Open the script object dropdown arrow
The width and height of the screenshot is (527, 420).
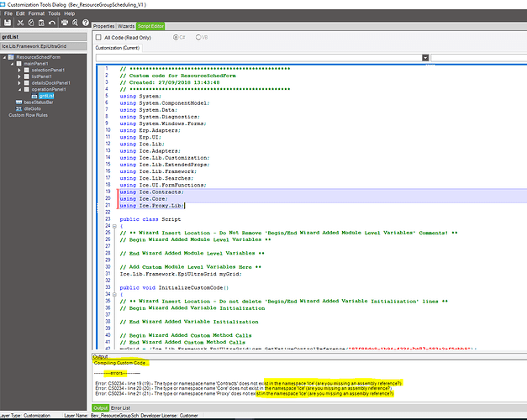(x=425, y=58)
